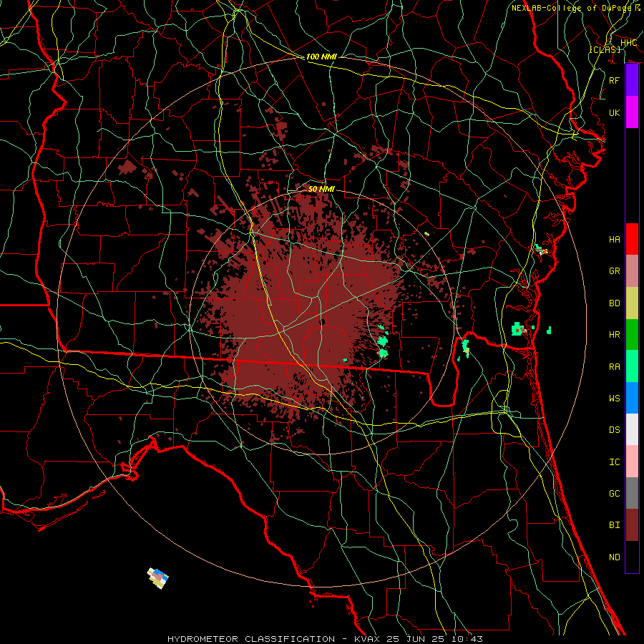Click the RF legend label text
Screen dimensions: 644x644
614,80
